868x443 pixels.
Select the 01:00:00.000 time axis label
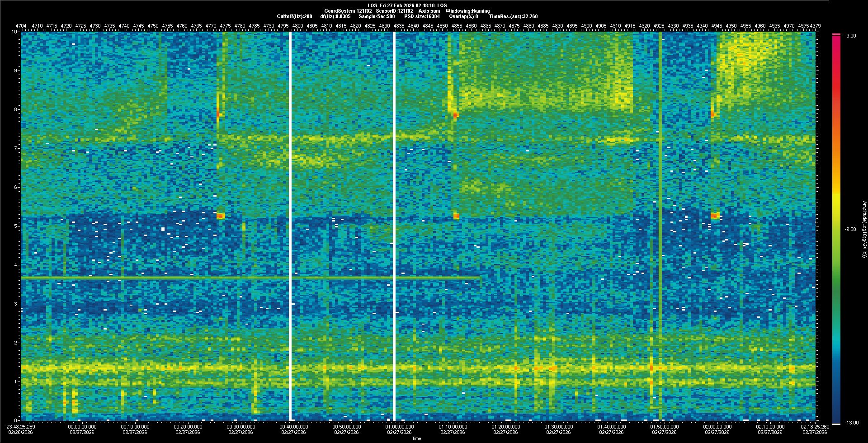[x=400, y=427]
